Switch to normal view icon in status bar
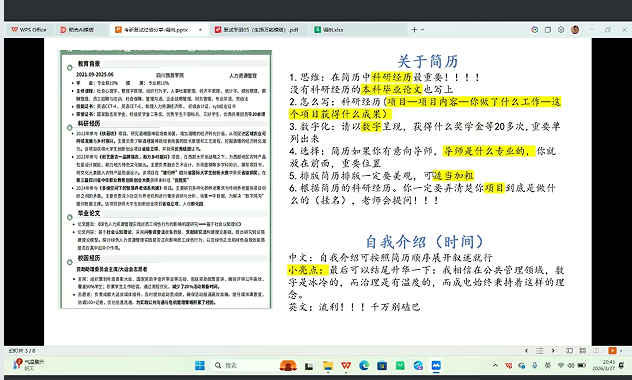This screenshot has width=632, height=380. click(569, 351)
